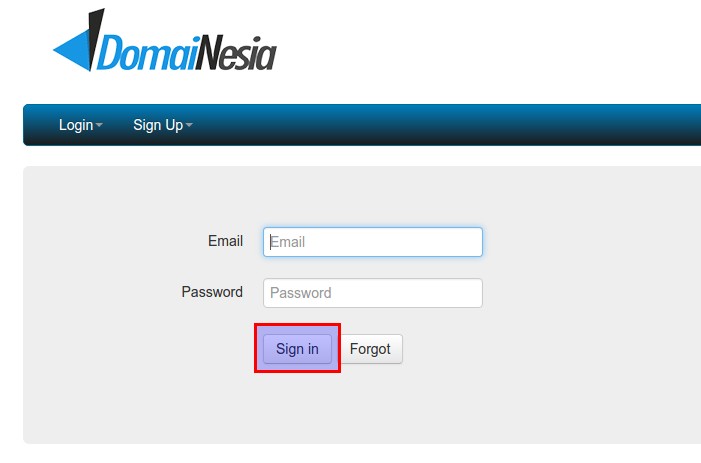Click the Password field label
The height and width of the screenshot is (463, 701).
click(212, 292)
